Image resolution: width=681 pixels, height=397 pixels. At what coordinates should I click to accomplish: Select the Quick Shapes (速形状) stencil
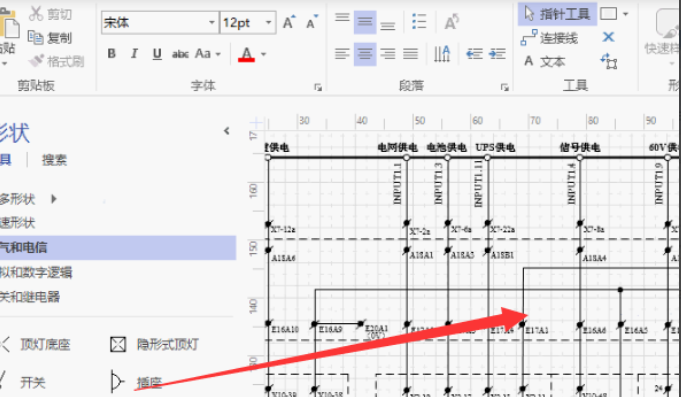click(x=17, y=223)
